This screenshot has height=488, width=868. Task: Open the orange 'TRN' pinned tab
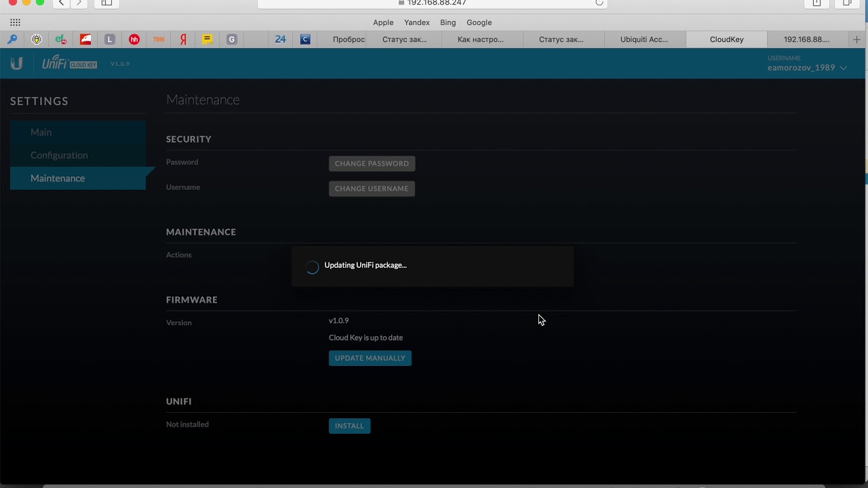pos(159,39)
